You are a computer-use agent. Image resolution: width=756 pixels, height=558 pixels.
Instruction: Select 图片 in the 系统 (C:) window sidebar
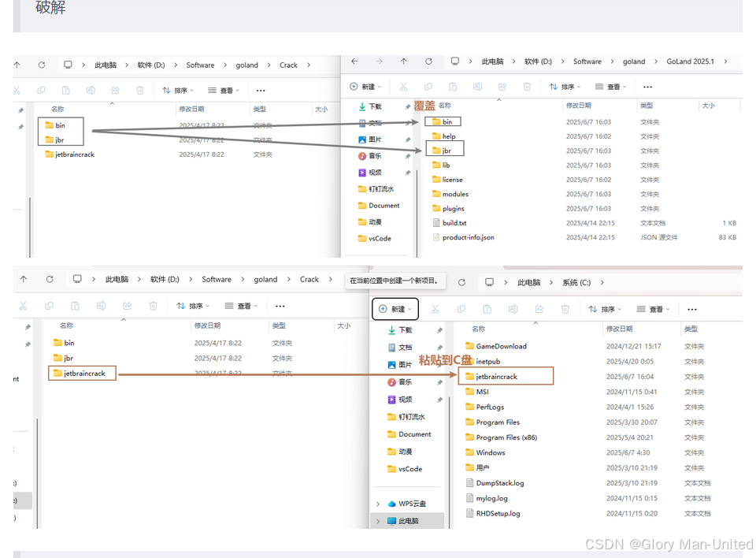pyautogui.click(x=400, y=364)
